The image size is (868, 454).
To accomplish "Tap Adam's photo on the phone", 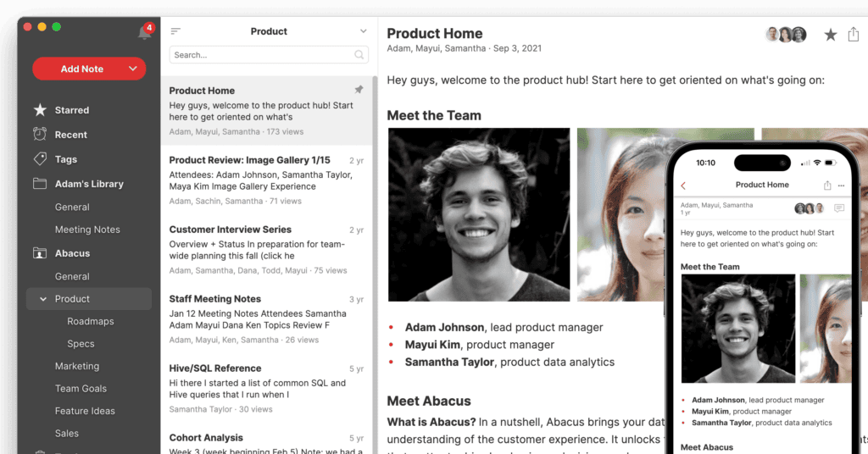I will [738, 329].
